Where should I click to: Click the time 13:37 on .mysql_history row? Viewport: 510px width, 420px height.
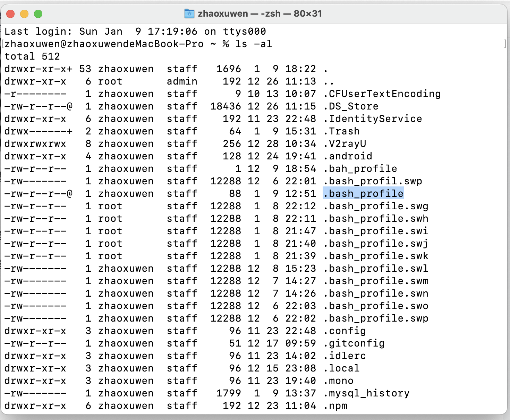pyautogui.click(x=300, y=393)
